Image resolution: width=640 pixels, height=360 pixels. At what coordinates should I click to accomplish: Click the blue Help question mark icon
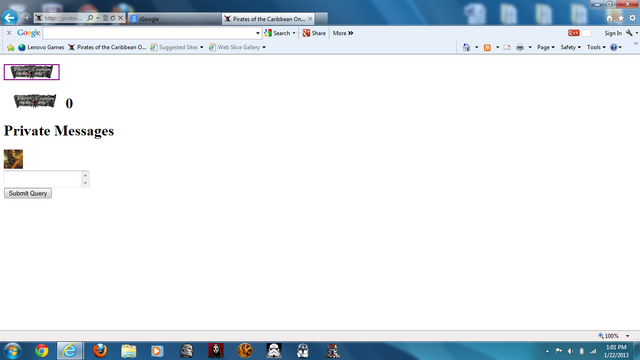coord(613,47)
